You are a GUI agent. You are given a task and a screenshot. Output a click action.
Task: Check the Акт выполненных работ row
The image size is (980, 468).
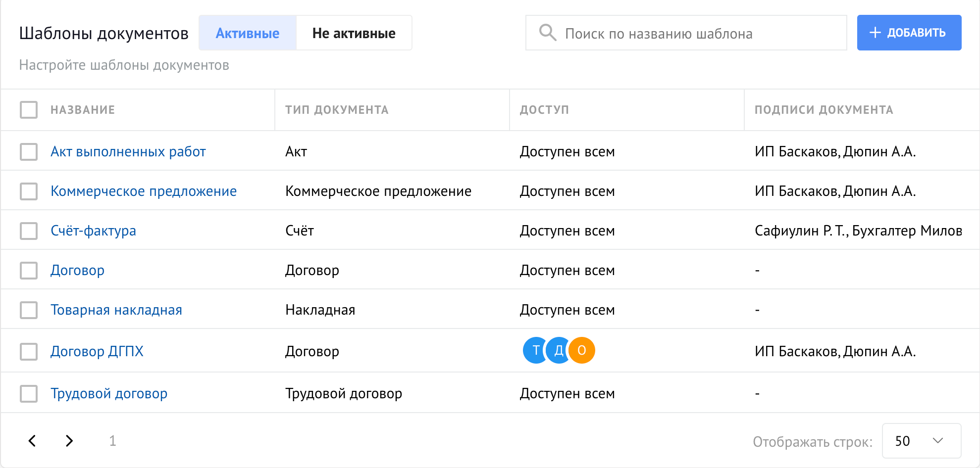coord(29,151)
